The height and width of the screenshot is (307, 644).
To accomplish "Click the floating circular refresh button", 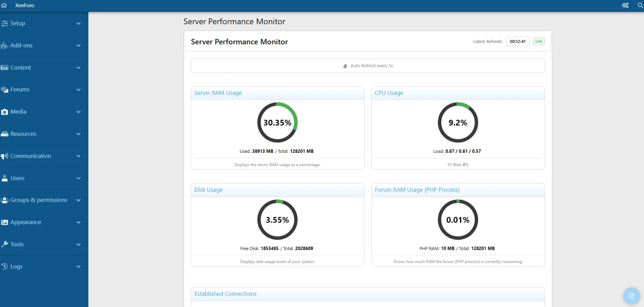I will (631, 295).
